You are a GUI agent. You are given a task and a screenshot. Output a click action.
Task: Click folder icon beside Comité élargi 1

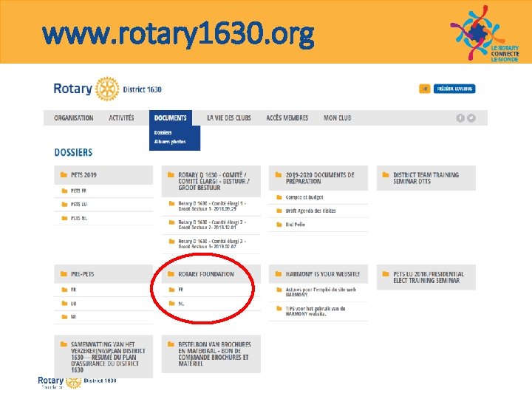(x=171, y=204)
